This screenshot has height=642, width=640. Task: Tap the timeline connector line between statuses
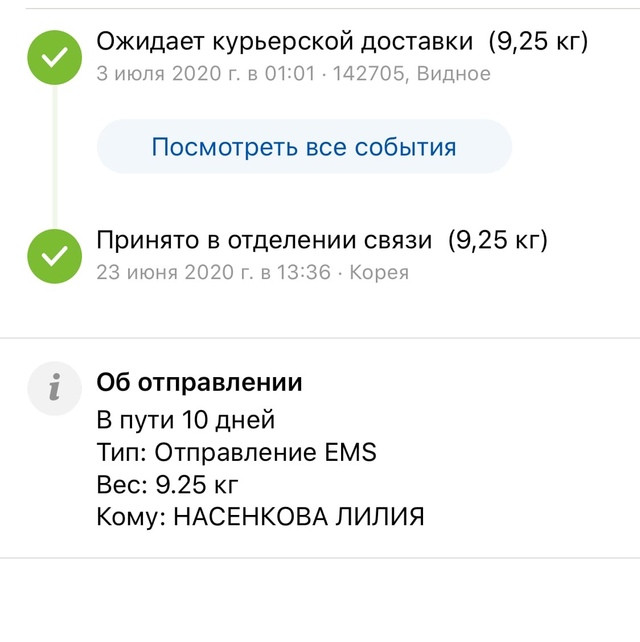click(54, 157)
